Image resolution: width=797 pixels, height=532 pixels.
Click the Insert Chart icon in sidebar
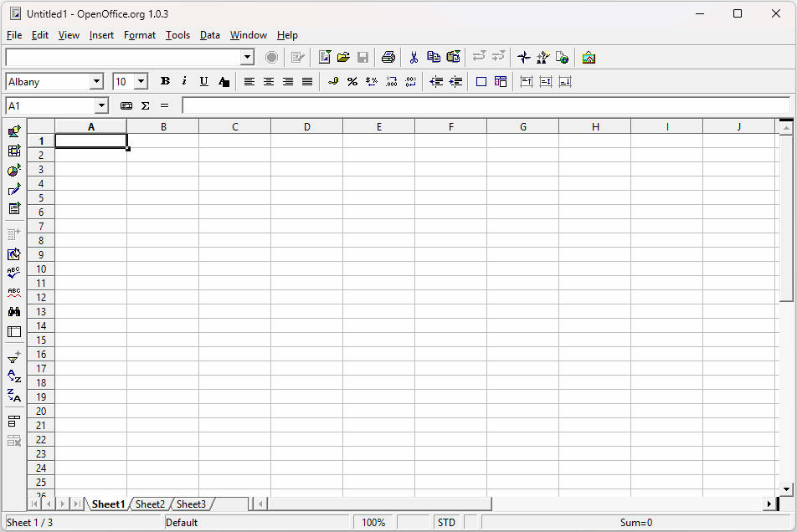tap(14, 171)
